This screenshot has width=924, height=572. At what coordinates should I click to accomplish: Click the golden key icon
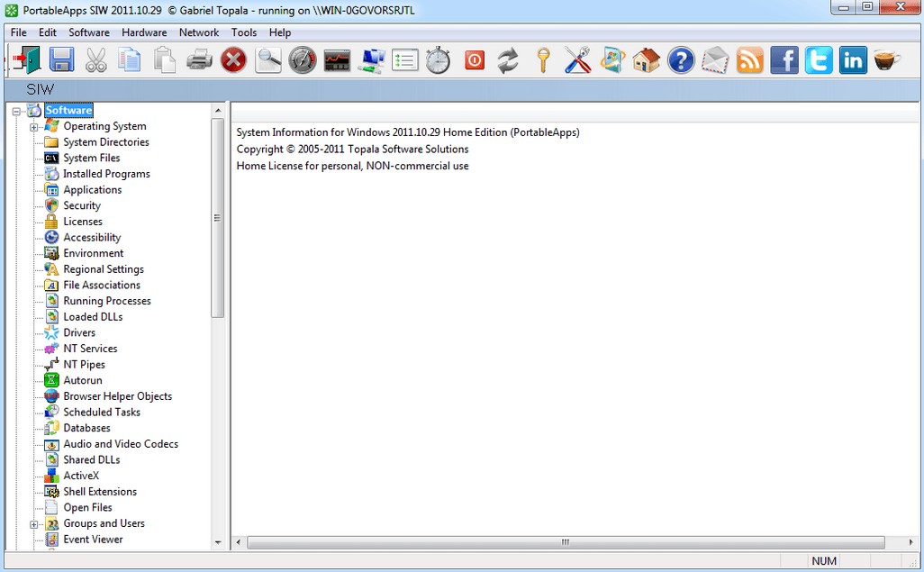point(543,60)
